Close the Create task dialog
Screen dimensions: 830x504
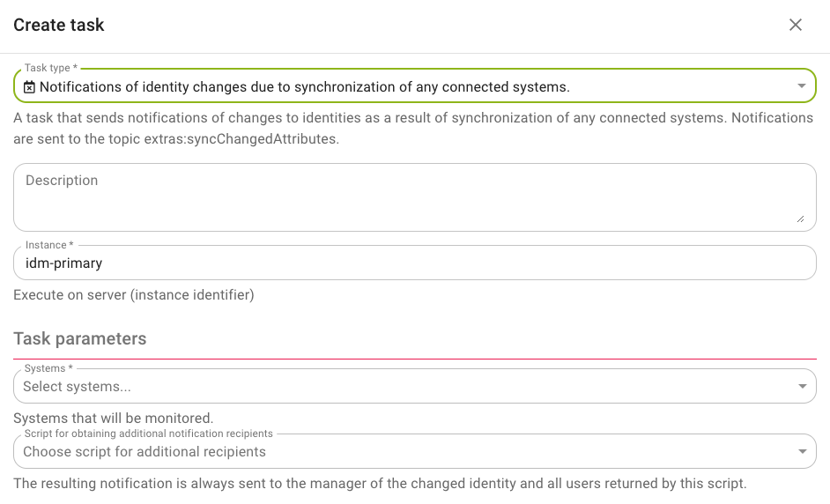coord(795,25)
